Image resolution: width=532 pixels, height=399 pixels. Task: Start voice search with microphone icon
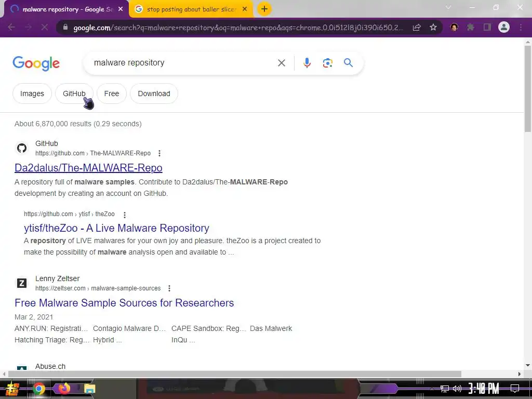coord(307,63)
